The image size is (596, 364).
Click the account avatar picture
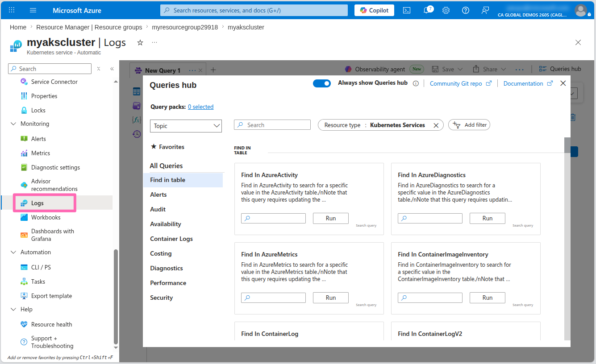point(580,10)
